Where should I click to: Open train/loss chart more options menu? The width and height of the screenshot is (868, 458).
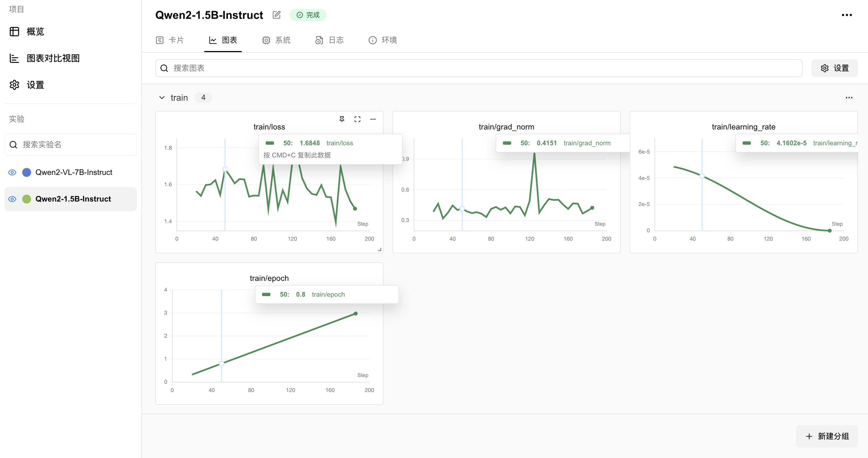click(373, 119)
